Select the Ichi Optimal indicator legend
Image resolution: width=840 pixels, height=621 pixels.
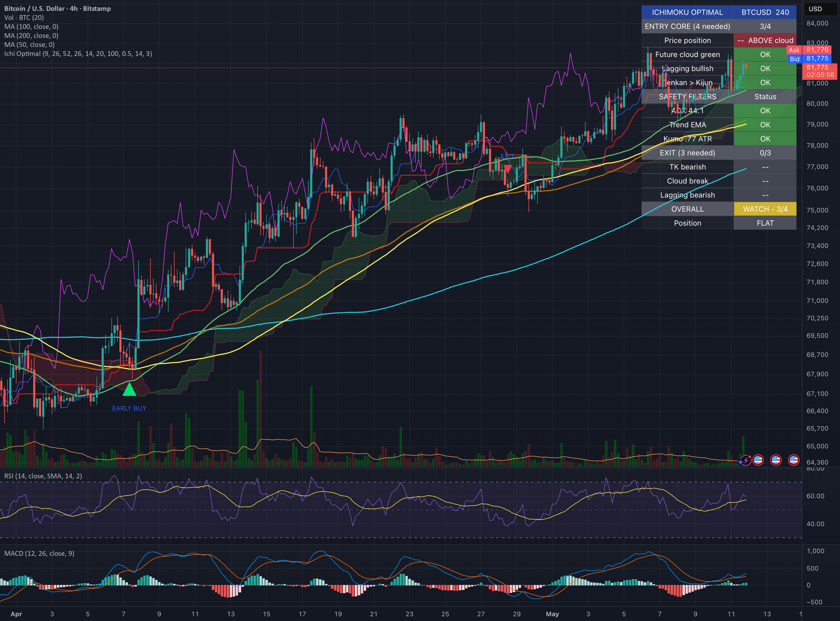pyautogui.click(x=78, y=54)
